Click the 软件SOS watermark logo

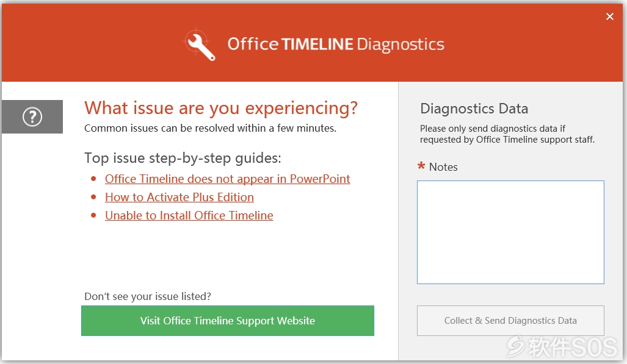pos(562,347)
